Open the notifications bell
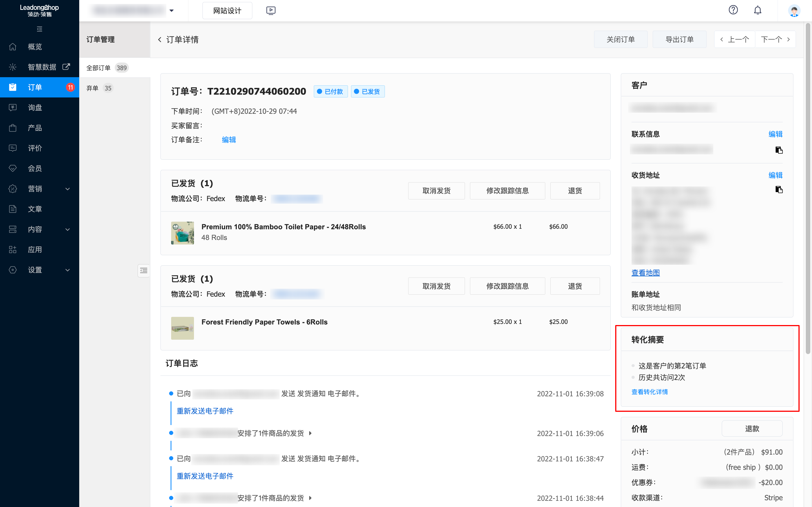Image resolution: width=812 pixels, height=507 pixels. [758, 10]
